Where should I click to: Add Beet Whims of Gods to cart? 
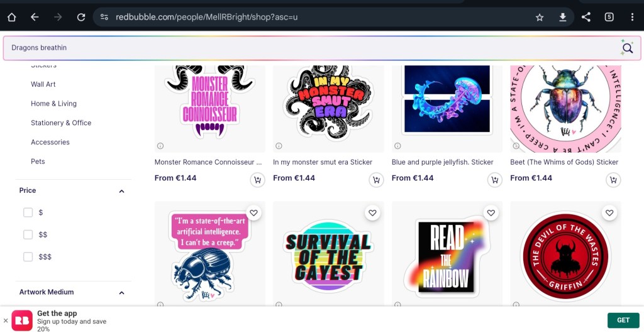pos(613,180)
